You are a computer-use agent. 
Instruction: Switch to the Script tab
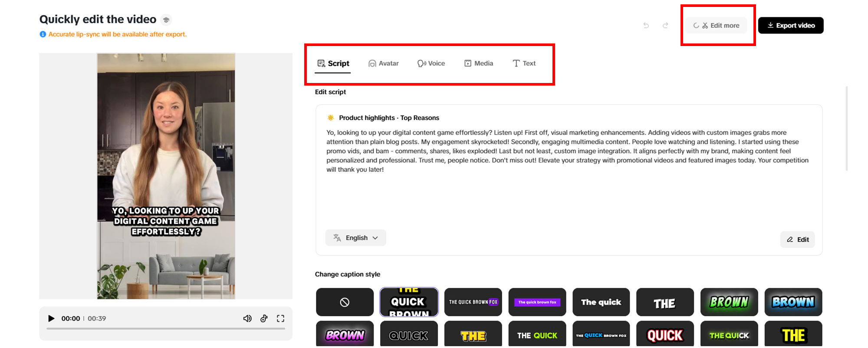click(x=333, y=63)
